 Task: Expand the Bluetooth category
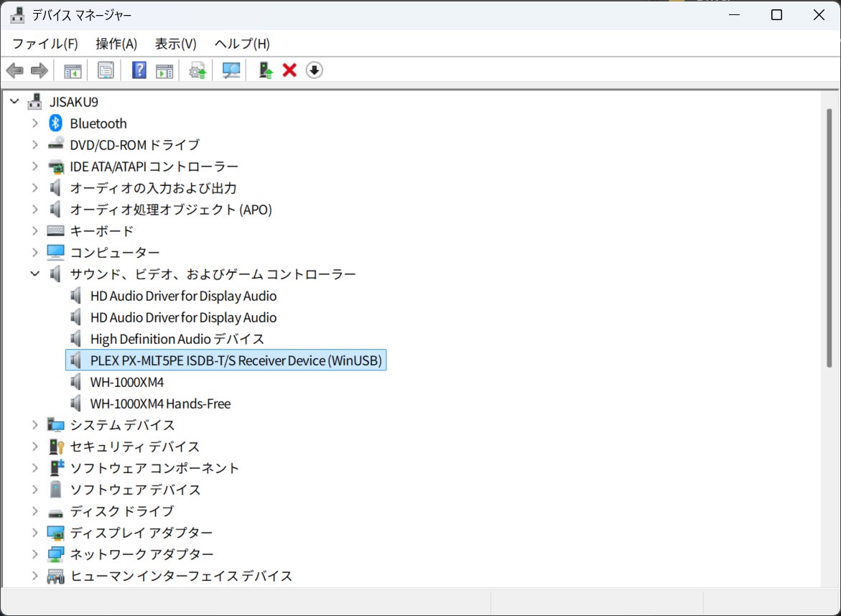(x=35, y=123)
